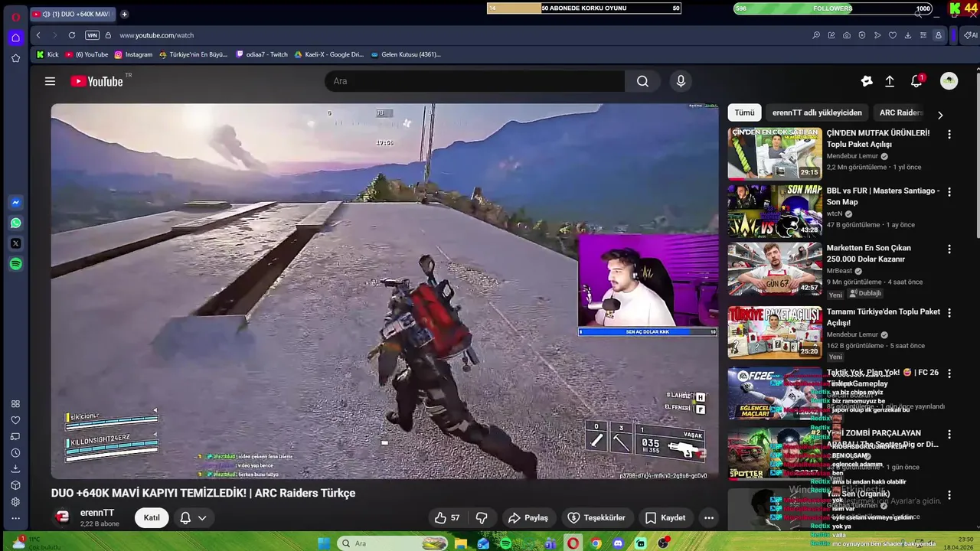Open Instagram bookmark
The width and height of the screenshot is (980, 551).
pyautogui.click(x=133, y=54)
